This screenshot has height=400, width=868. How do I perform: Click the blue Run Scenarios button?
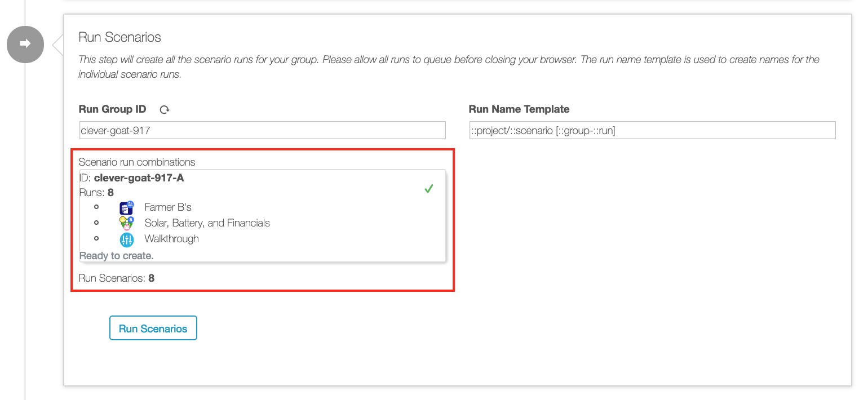coord(153,328)
